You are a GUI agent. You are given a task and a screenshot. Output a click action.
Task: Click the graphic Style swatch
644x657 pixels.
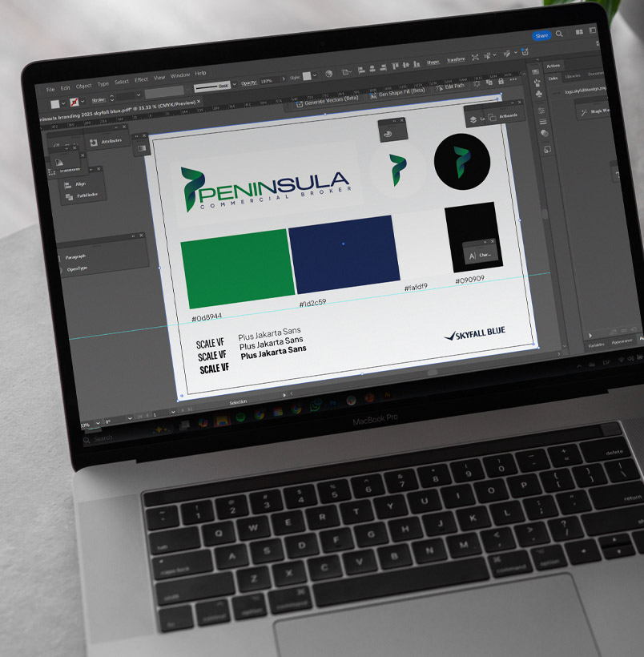[307, 76]
